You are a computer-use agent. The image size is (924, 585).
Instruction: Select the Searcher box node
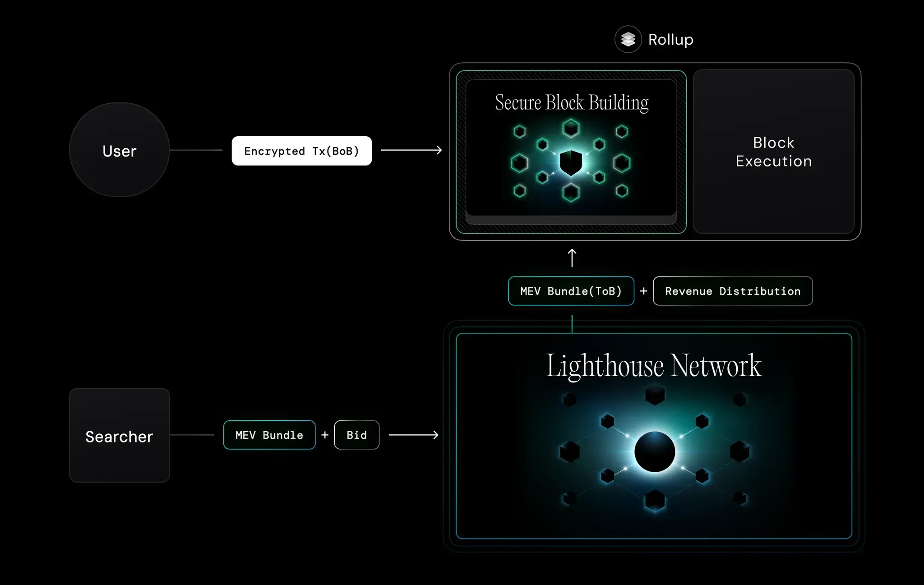pos(120,436)
